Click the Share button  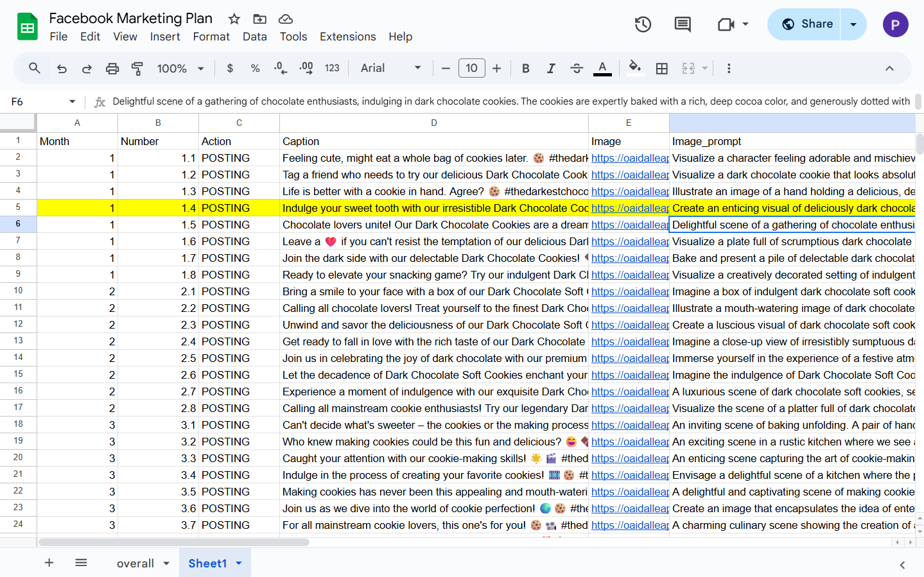[x=804, y=24]
